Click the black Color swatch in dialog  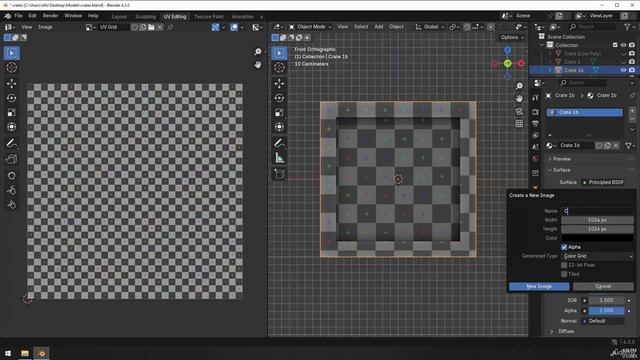click(x=598, y=238)
